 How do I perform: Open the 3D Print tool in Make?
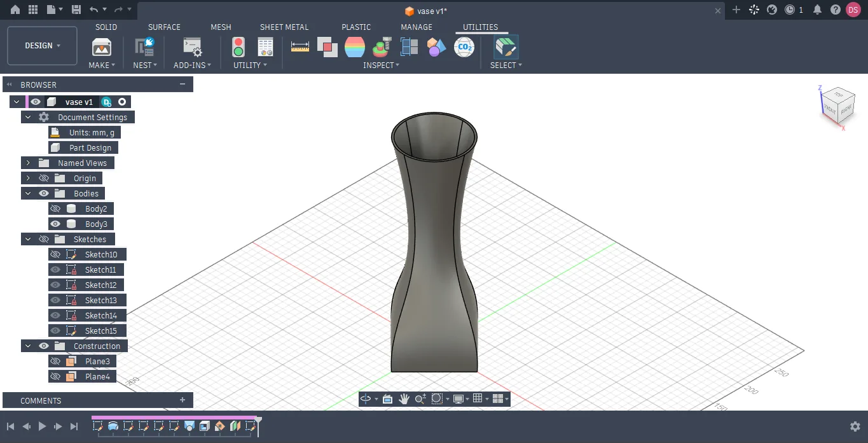tap(102, 47)
